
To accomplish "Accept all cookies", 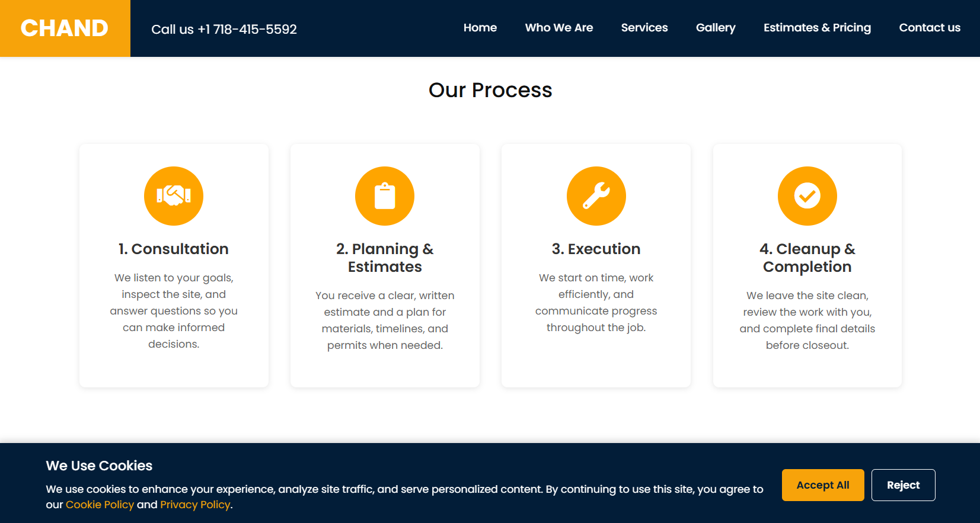I will pos(823,485).
